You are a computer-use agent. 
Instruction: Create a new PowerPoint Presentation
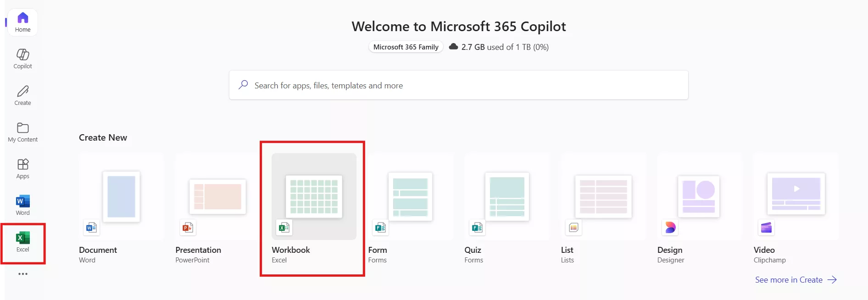click(x=217, y=196)
